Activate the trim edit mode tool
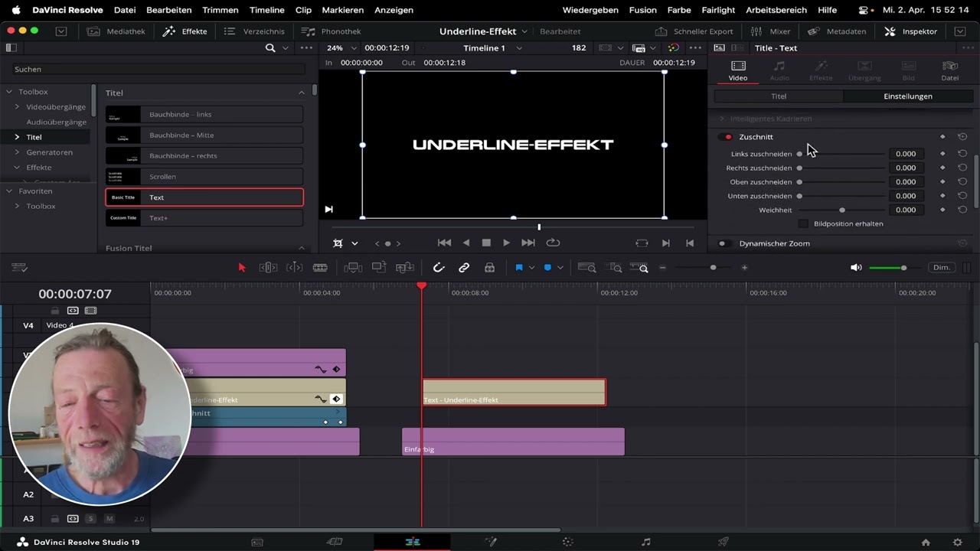 click(x=268, y=267)
